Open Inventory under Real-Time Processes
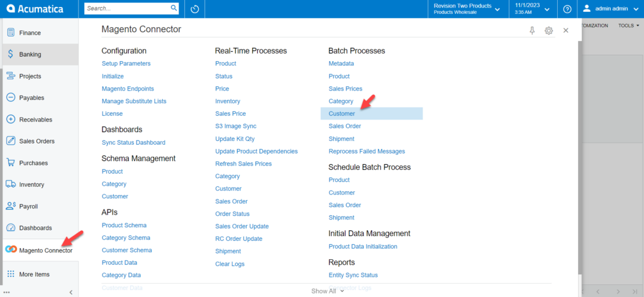Viewport: 644px width, 297px height. 228,101
